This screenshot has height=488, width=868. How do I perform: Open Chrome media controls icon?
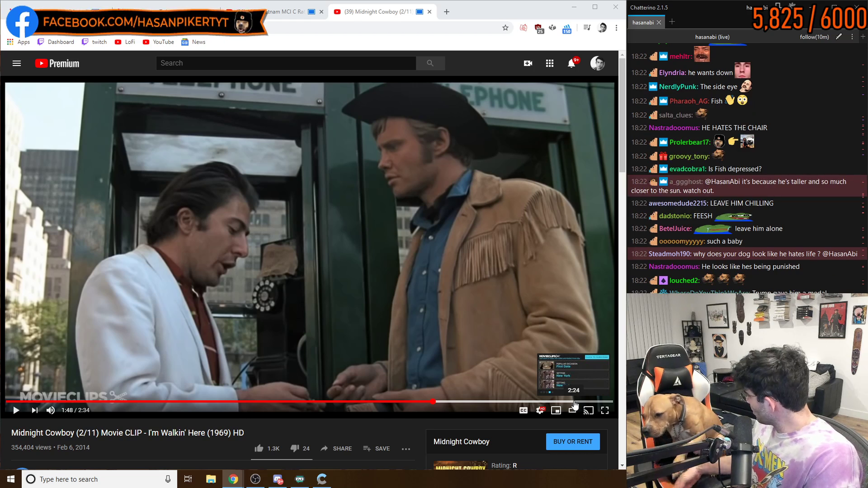pos(587,28)
